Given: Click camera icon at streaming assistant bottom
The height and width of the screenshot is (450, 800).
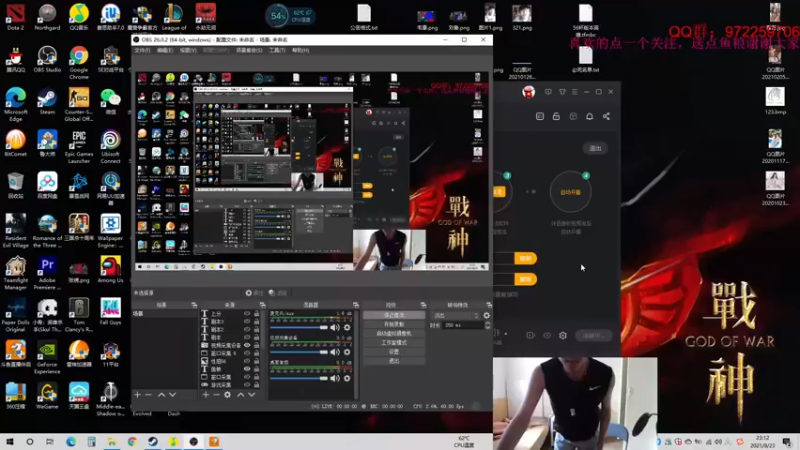Looking at the screenshot, I should 530,335.
